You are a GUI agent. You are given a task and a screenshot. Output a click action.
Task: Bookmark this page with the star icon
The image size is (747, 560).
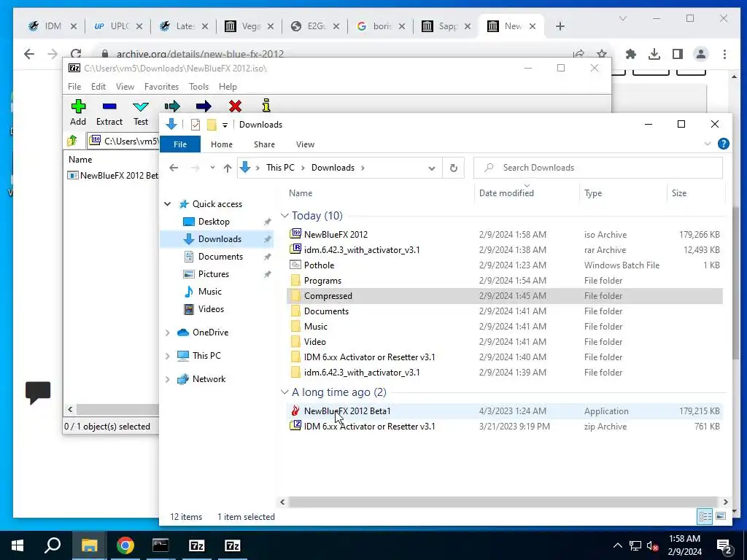(x=602, y=54)
